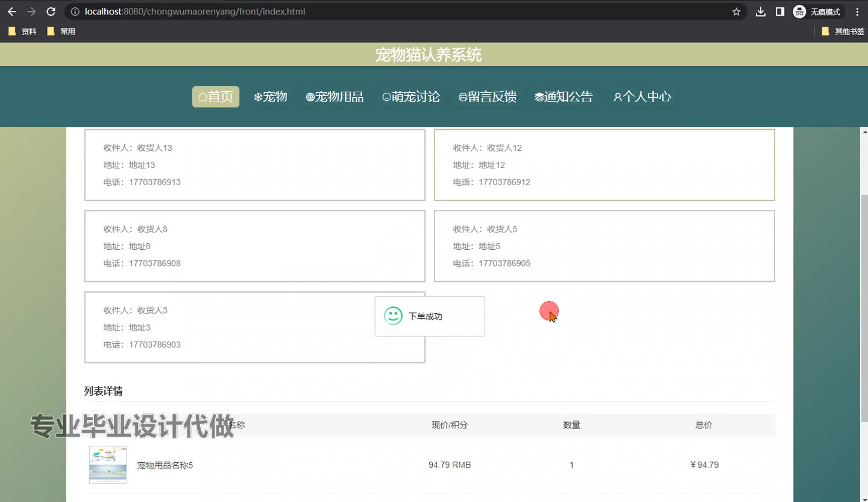Reload the page with refresh icon
This screenshot has width=868, height=502.
(51, 11)
